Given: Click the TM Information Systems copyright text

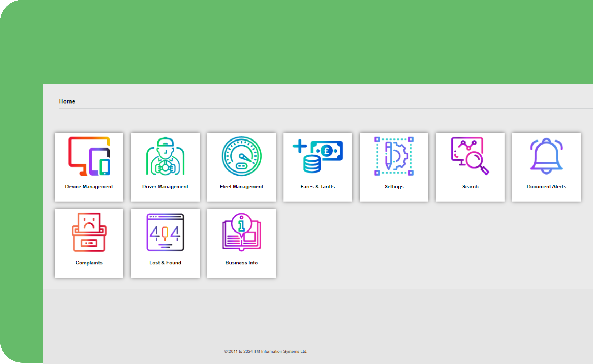Looking at the screenshot, I should 266,351.
